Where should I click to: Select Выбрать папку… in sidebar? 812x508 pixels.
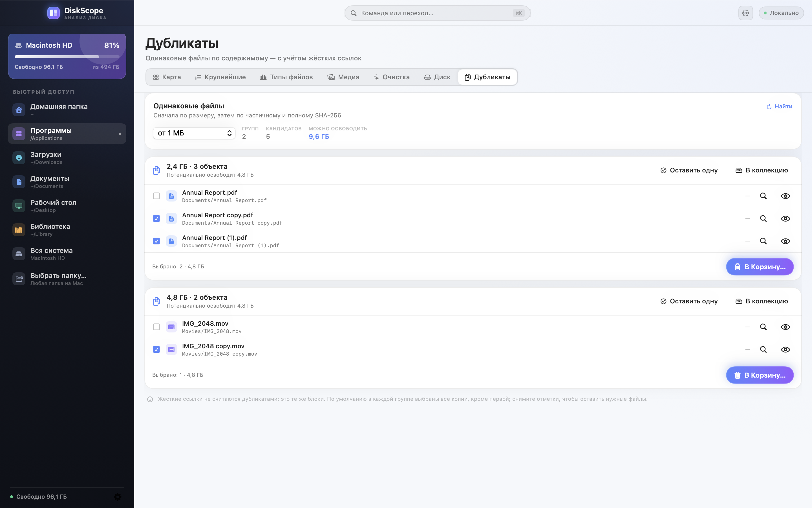point(67,279)
